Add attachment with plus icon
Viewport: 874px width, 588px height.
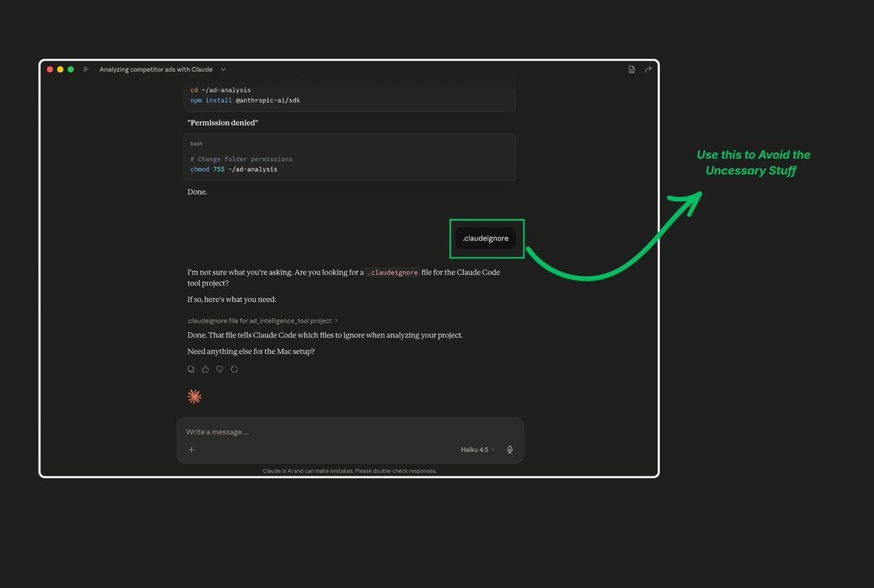[191, 450]
